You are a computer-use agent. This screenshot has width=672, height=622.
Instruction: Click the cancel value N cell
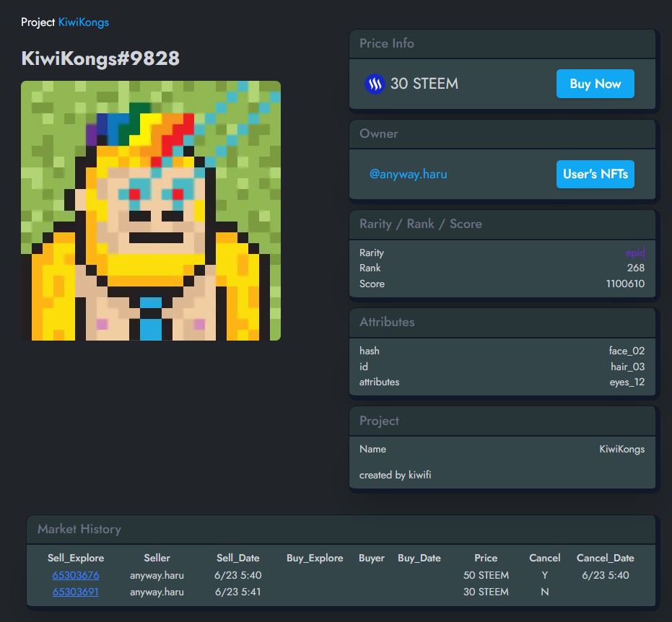(x=545, y=592)
